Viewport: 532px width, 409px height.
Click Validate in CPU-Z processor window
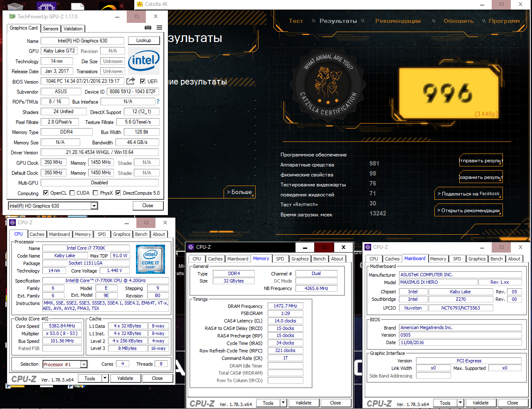(x=125, y=378)
